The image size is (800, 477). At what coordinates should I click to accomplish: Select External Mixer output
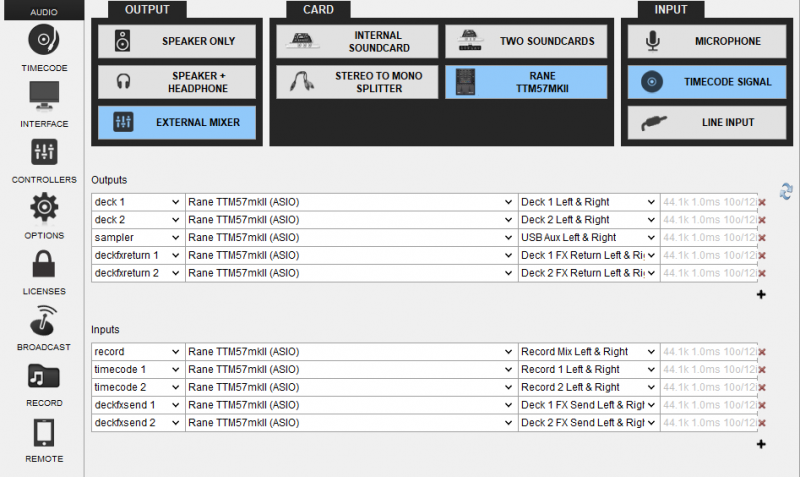click(x=177, y=122)
